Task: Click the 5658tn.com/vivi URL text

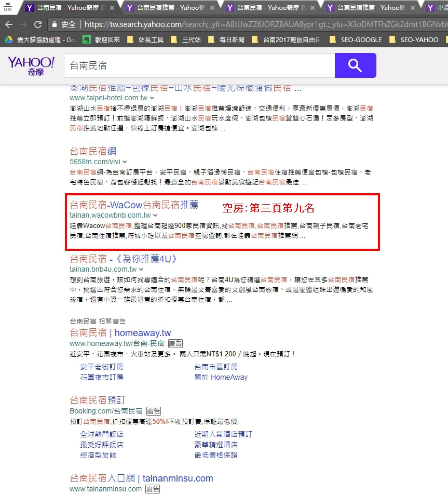Action: [x=95, y=162]
